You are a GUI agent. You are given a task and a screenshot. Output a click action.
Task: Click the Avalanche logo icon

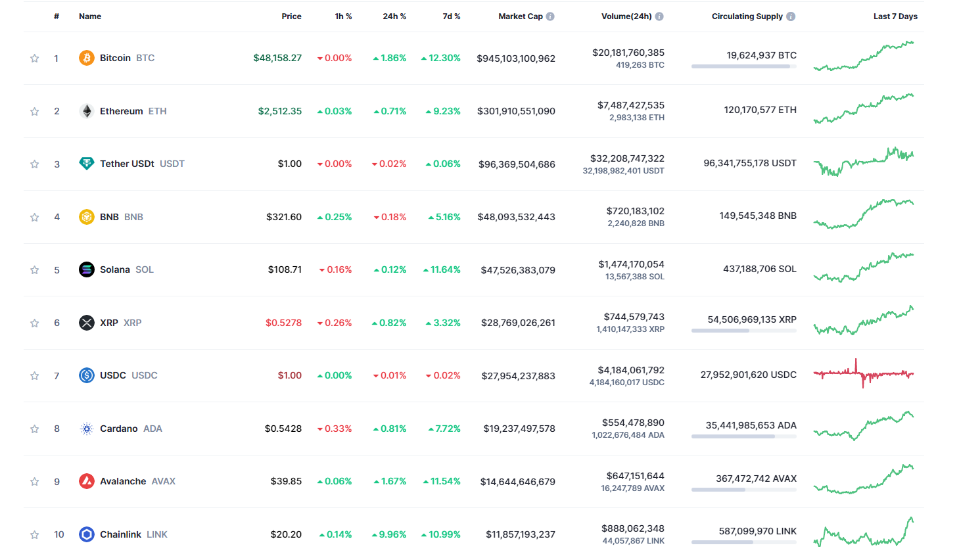pos(87,481)
